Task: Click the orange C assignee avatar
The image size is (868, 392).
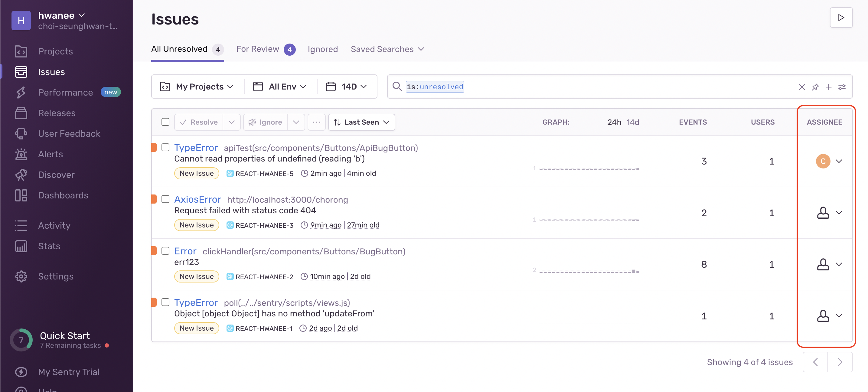Action: (823, 161)
